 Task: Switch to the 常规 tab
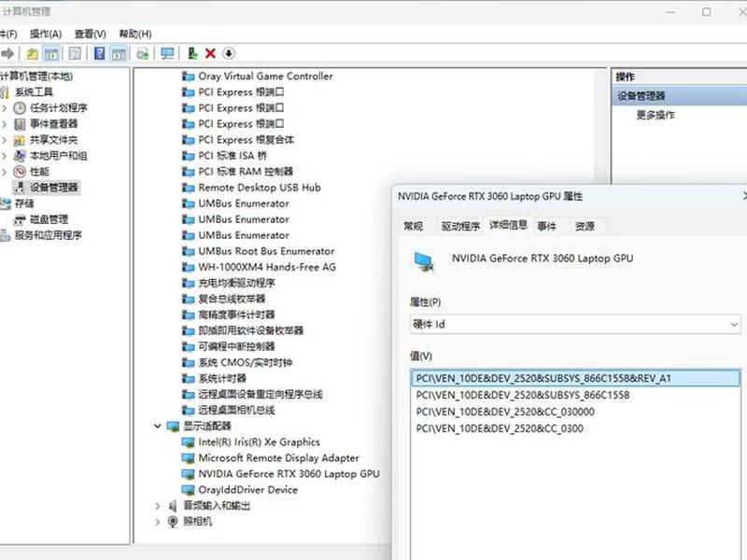click(414, 226)
